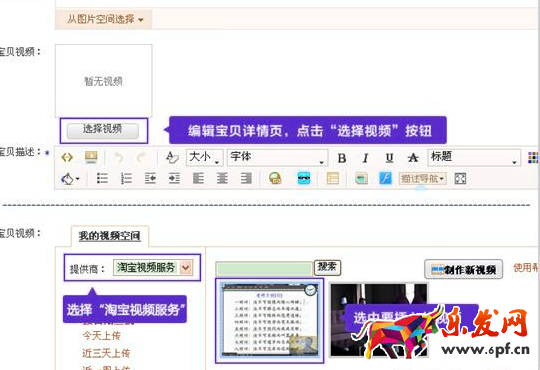Click the undo arrow

coord(119,158)
